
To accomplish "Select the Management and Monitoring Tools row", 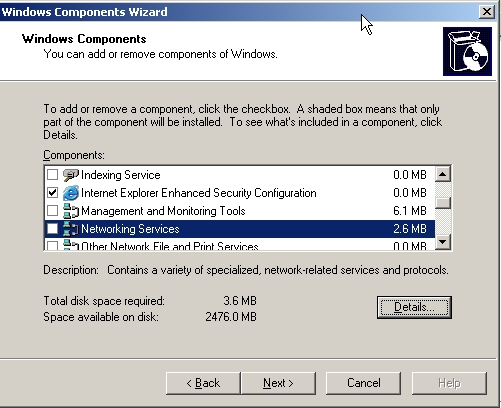I will pyautogui.click(x=239, y=211).
